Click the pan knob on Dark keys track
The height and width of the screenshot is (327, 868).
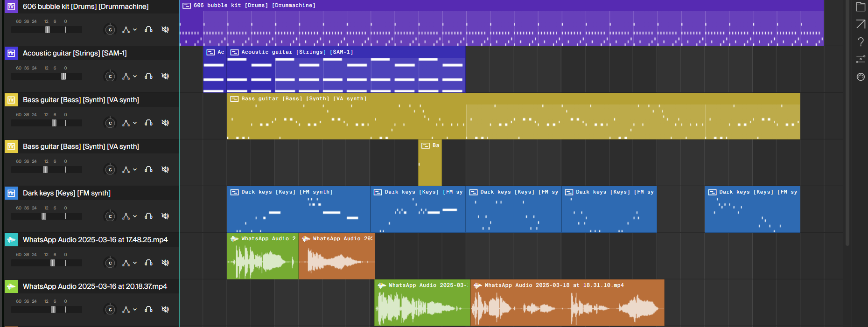coord(110,216)
